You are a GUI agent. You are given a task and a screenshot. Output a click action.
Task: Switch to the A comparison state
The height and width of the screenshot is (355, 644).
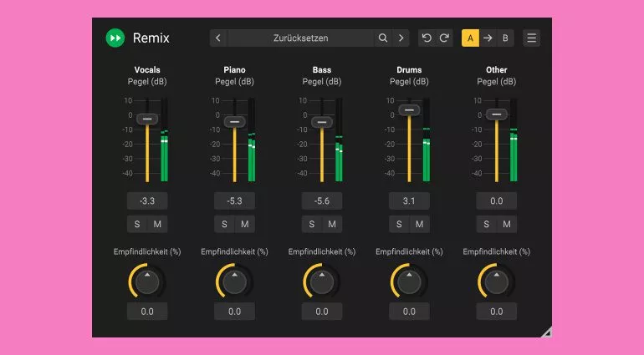tap(470, 38)
